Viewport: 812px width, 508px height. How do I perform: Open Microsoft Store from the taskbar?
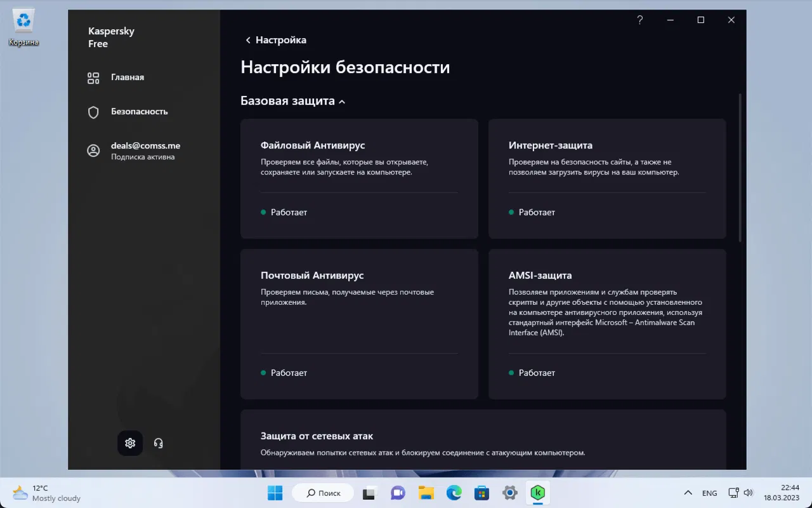482,493
